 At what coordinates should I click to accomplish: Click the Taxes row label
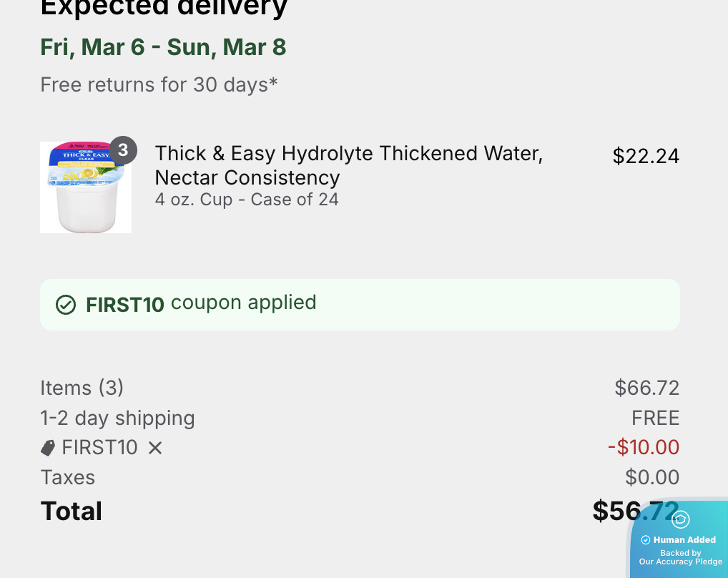tap(68, 477)
